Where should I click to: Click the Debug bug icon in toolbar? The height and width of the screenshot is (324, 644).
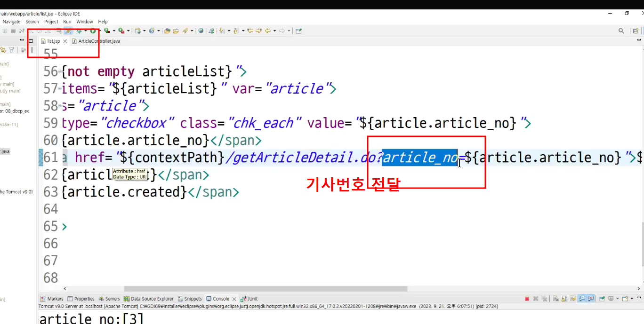click(x=79, y=31)
